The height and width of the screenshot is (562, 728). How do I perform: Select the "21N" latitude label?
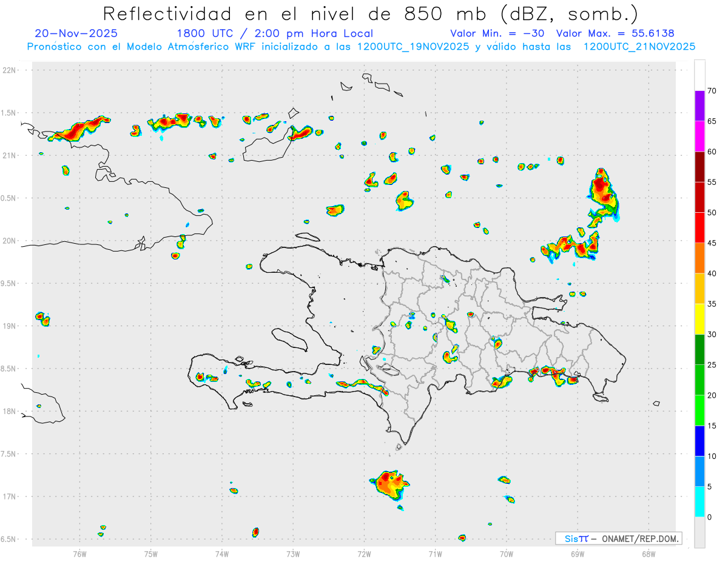pyautogui.click(x=10, y=155)
